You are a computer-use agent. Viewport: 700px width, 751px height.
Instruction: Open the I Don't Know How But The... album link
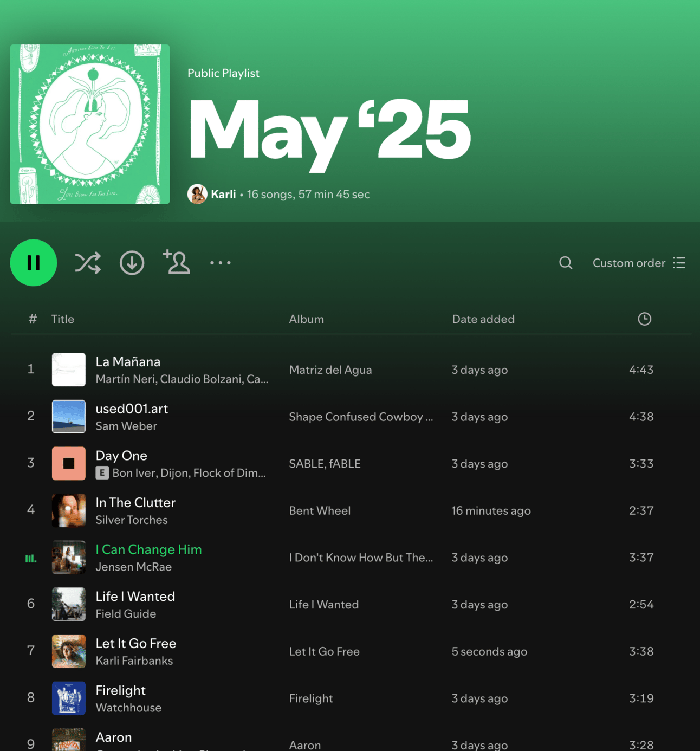(x=361, y=558)
